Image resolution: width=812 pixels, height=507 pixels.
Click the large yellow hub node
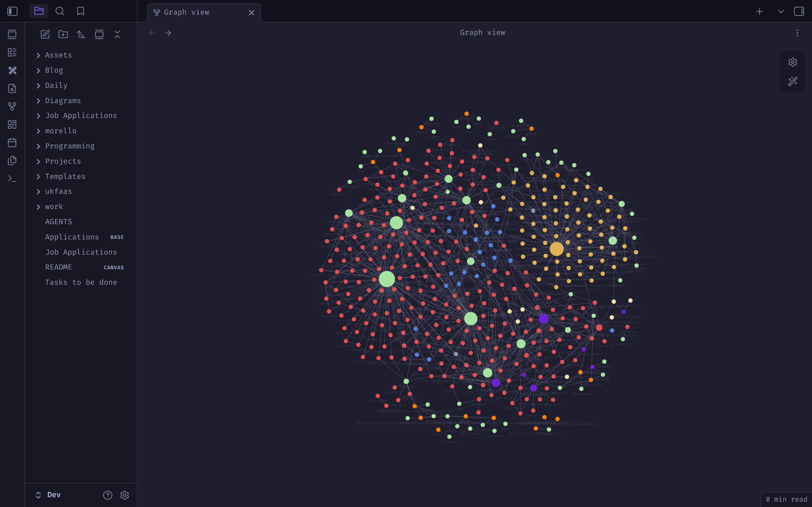click(556, 249)
